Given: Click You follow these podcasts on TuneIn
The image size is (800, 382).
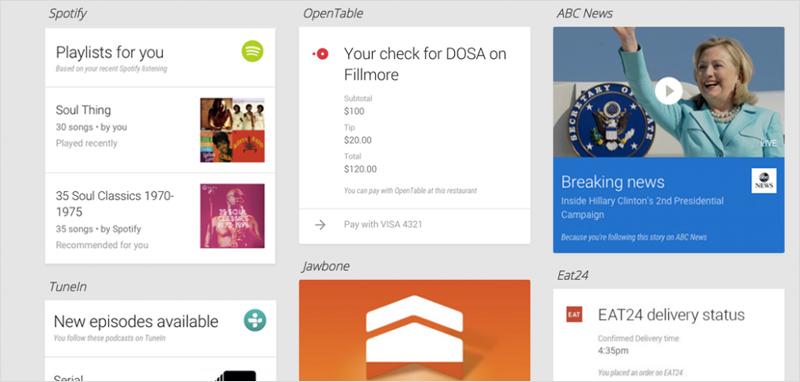Looking at the screenshot, I should 109,338.
